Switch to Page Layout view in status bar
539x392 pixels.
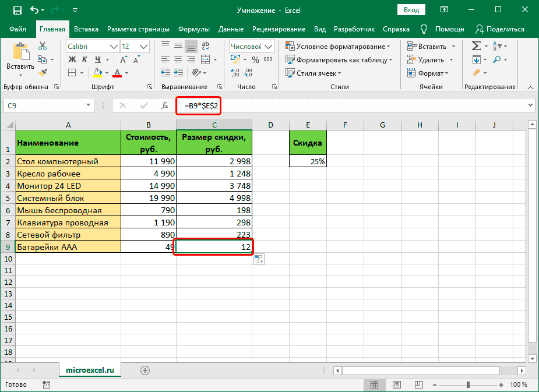coord(397,384)
